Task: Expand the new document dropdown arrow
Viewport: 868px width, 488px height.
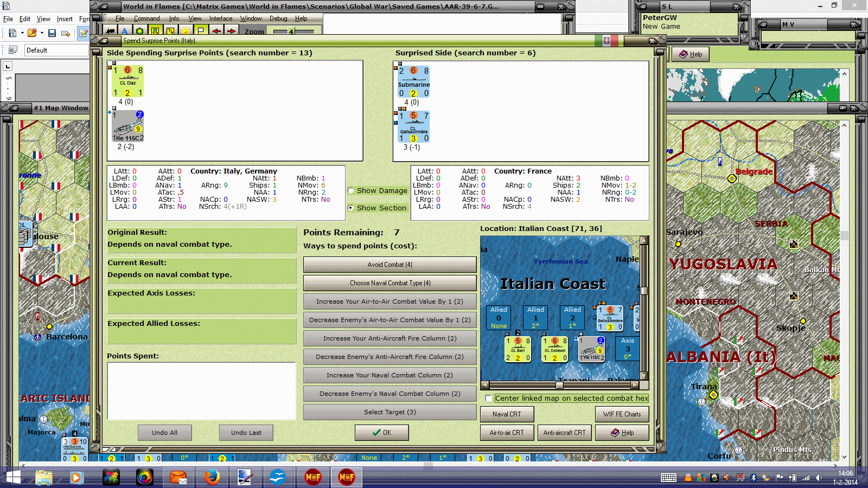Action: 22,33
